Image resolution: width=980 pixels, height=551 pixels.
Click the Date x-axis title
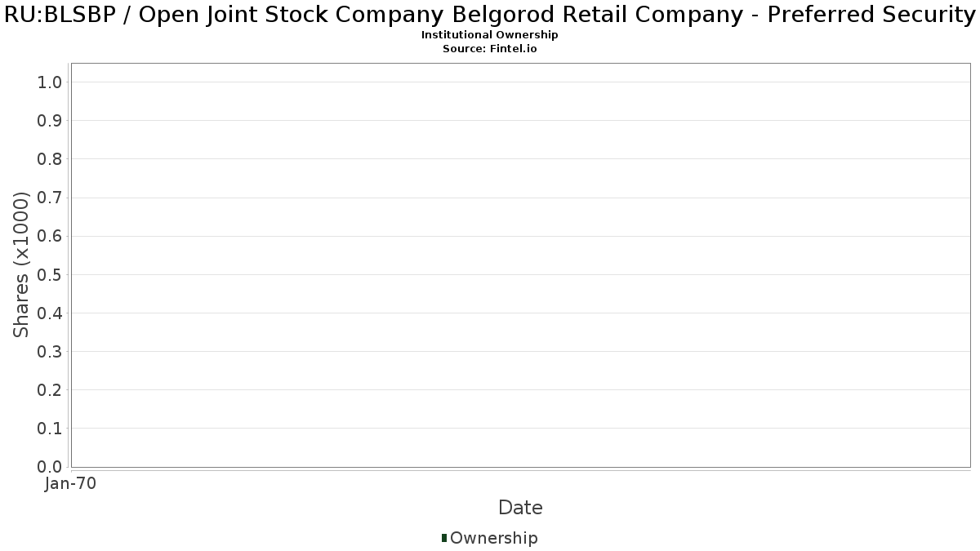[x=520, y=508]
